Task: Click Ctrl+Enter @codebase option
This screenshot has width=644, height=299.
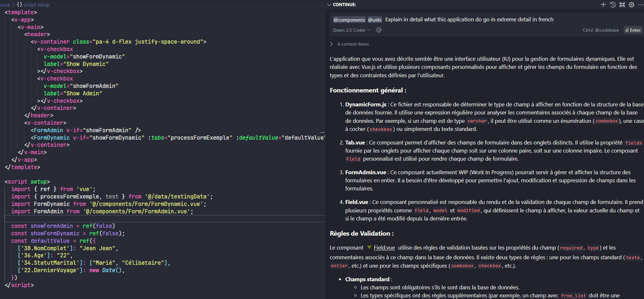Action: tap(601, 30)
